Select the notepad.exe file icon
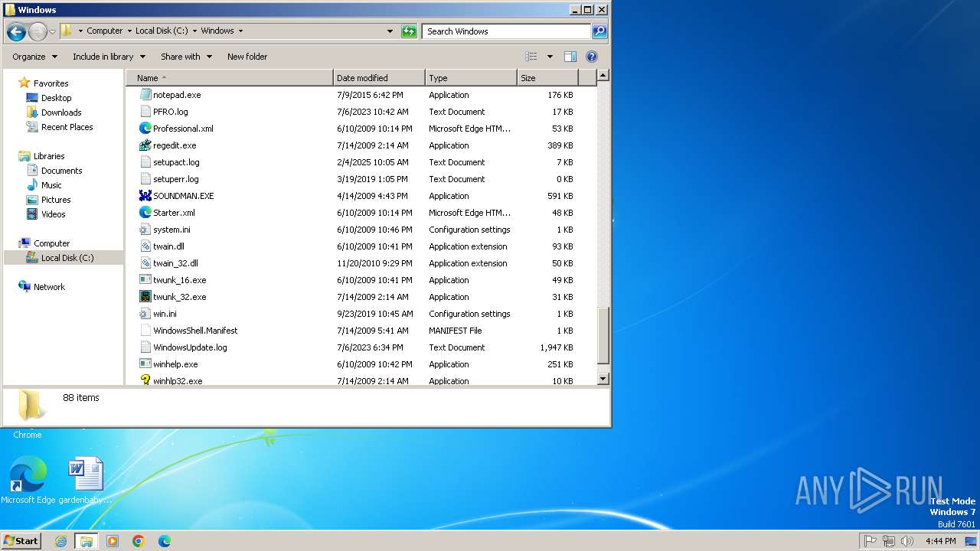Image resolution: width=980 pixels, height=551 pixels. (x=145, y=95)
